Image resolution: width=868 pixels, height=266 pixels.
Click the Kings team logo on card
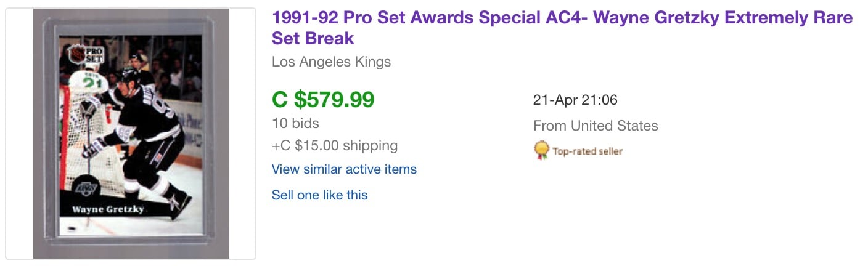pos(86,188)
